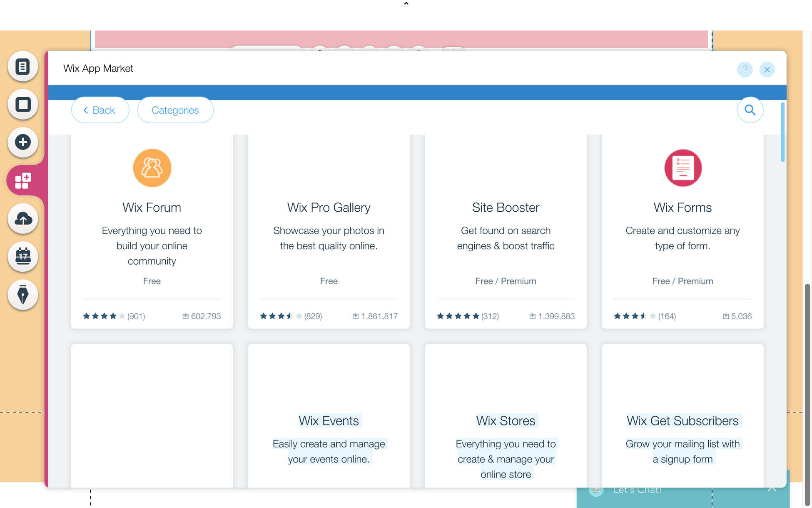Open the Blog pen sidebar icon

23,295
